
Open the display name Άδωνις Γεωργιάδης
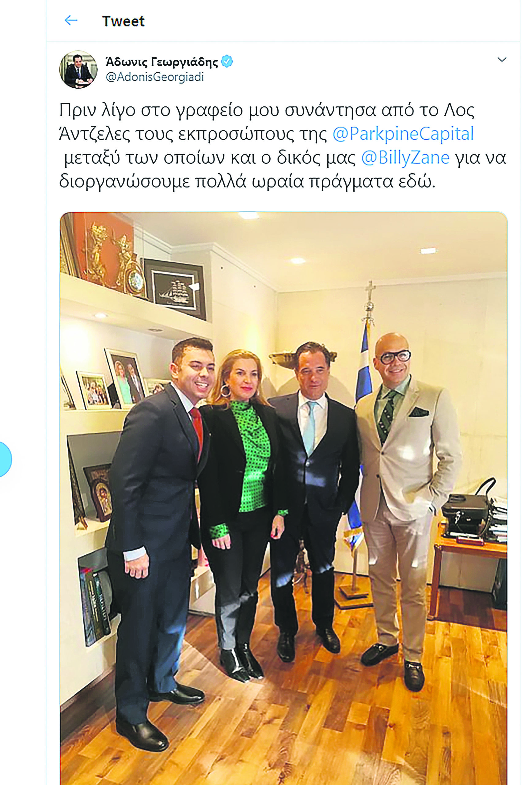[x=162, y=62]
